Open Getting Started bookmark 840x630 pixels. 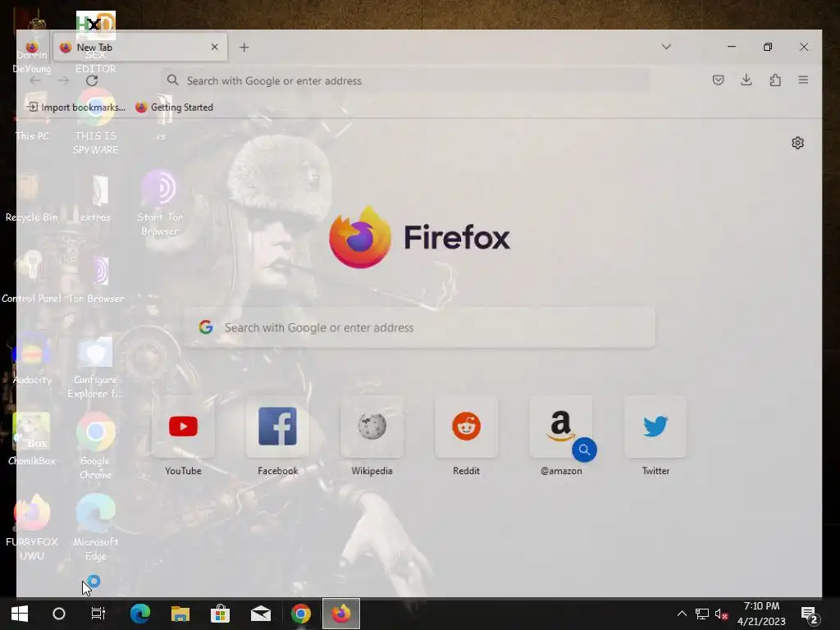pos(174,107)
